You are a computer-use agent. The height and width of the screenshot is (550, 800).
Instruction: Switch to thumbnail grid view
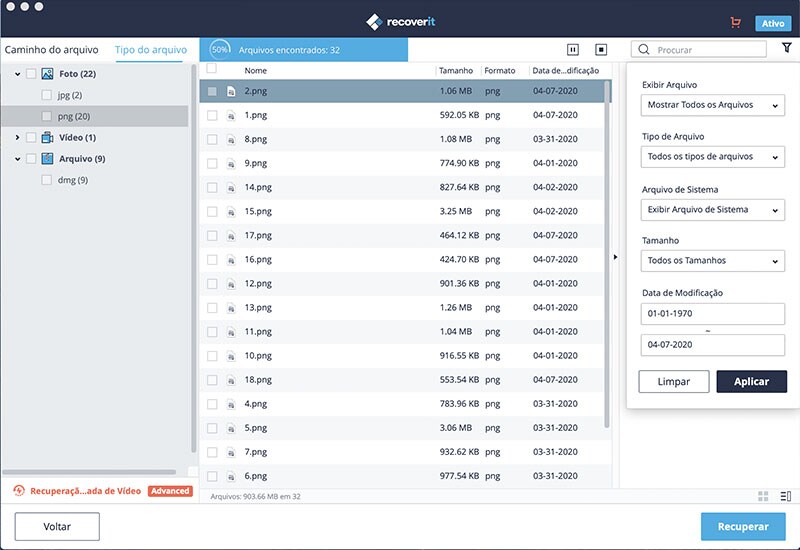763,496
